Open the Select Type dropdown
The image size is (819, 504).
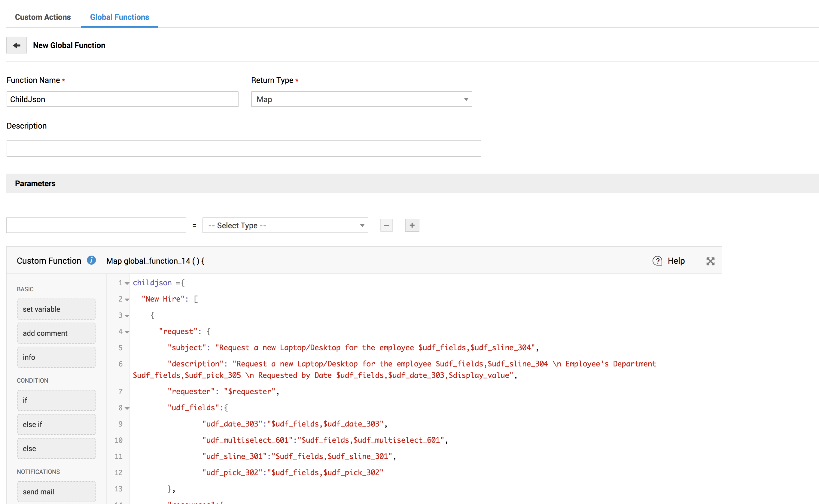(285, 226)
